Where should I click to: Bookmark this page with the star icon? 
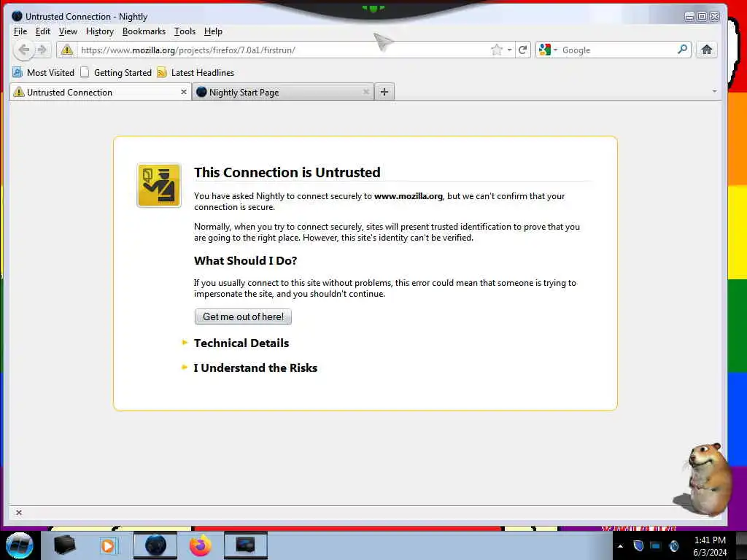pos(496,50)
